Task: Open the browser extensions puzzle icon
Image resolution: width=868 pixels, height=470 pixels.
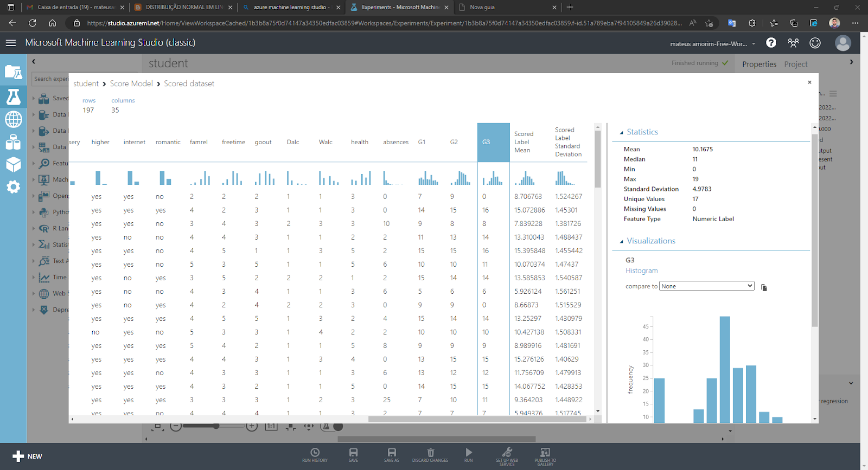Action: tap(751, 23)
